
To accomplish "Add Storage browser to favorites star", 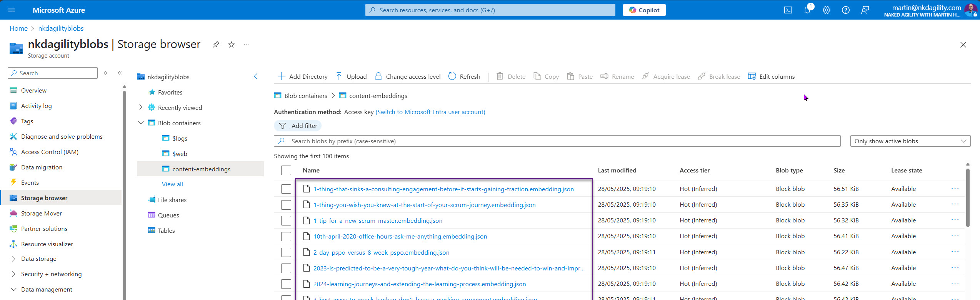I will point(232,45).
